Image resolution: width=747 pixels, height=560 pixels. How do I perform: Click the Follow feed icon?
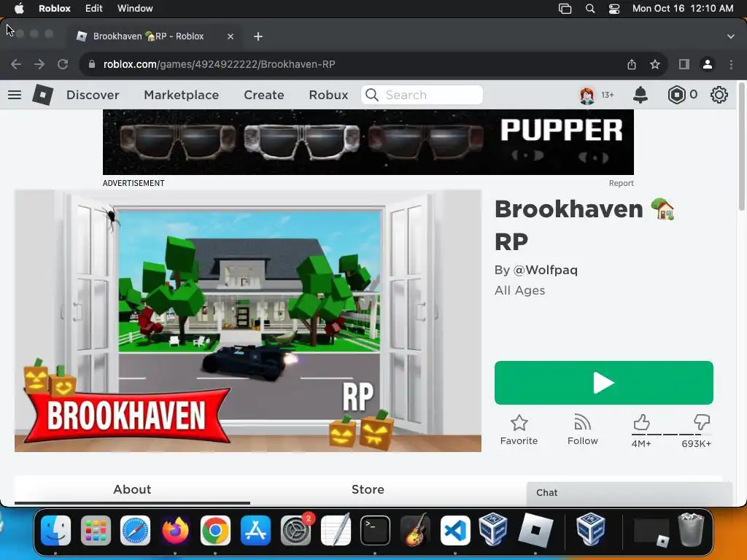[x=583, y=423]
